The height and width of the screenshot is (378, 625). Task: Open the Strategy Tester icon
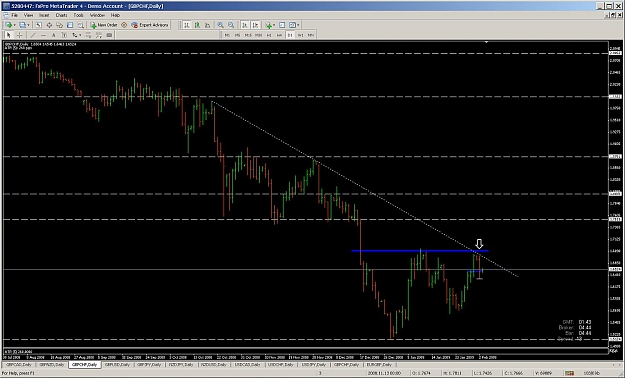coord(80,25)
